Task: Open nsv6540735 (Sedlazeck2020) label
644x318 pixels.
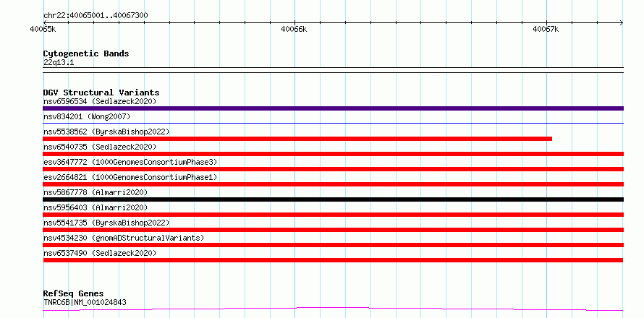Action: tap(100, 147)
